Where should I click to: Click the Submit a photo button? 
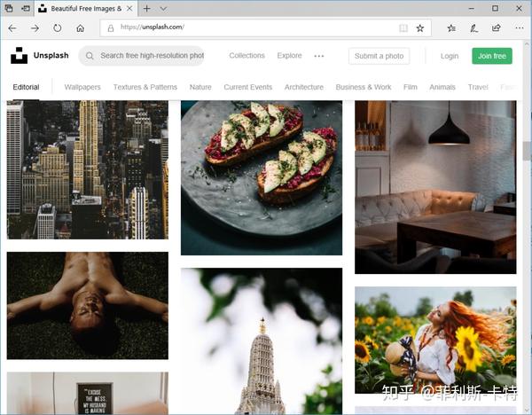[379, 56]
